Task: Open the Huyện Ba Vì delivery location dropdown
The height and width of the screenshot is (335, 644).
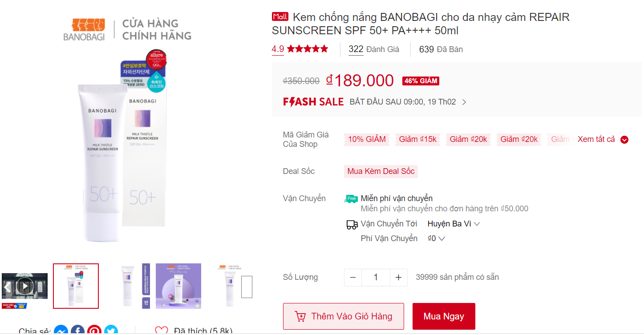Action: [x=453, y=224]
